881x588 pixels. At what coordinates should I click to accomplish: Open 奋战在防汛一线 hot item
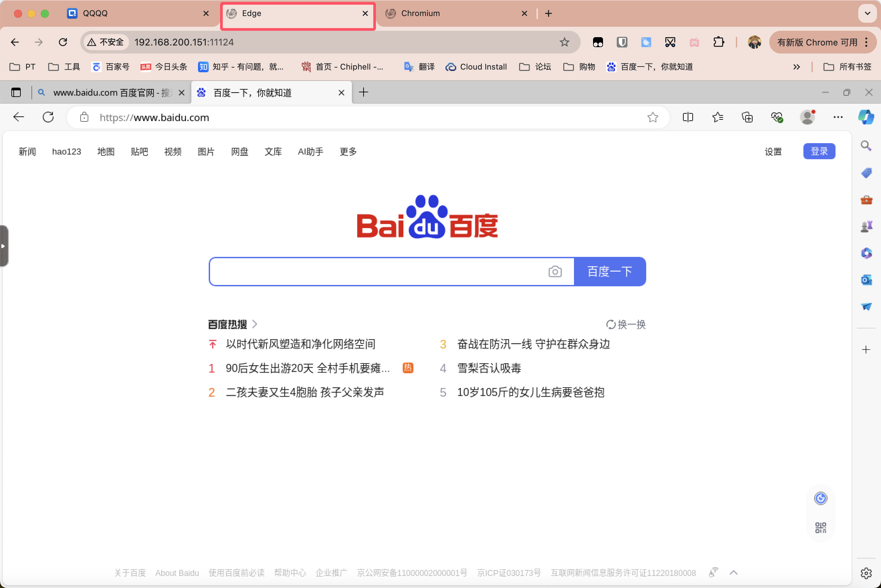pyautogui.click(x=533, y=344)
